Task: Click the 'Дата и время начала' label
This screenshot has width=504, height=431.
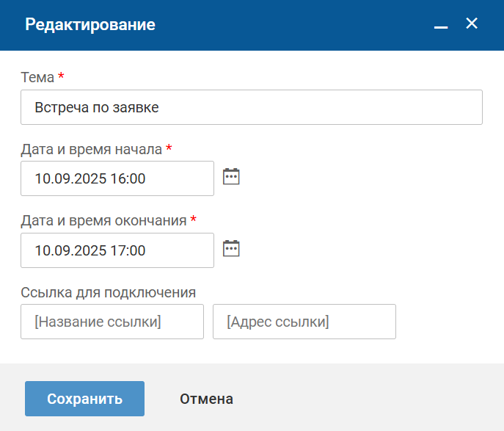Action: tap(91, 149)
